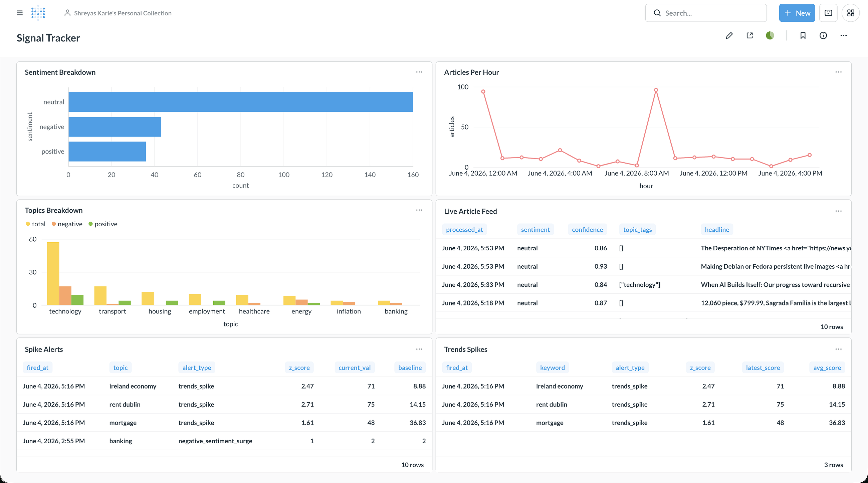Open Live Article Feed card menu
Image resolution: width=868 pixels, height=483 pixels.
point(838,211)
